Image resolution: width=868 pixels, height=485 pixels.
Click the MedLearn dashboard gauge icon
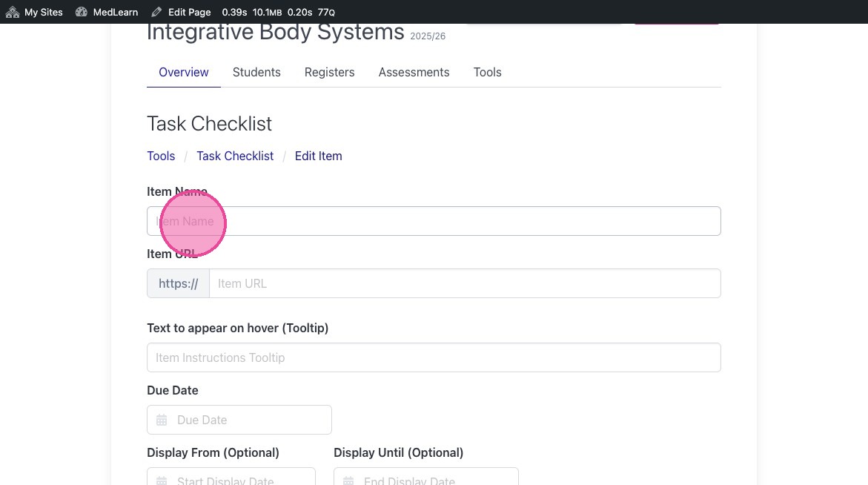[82, 12]
